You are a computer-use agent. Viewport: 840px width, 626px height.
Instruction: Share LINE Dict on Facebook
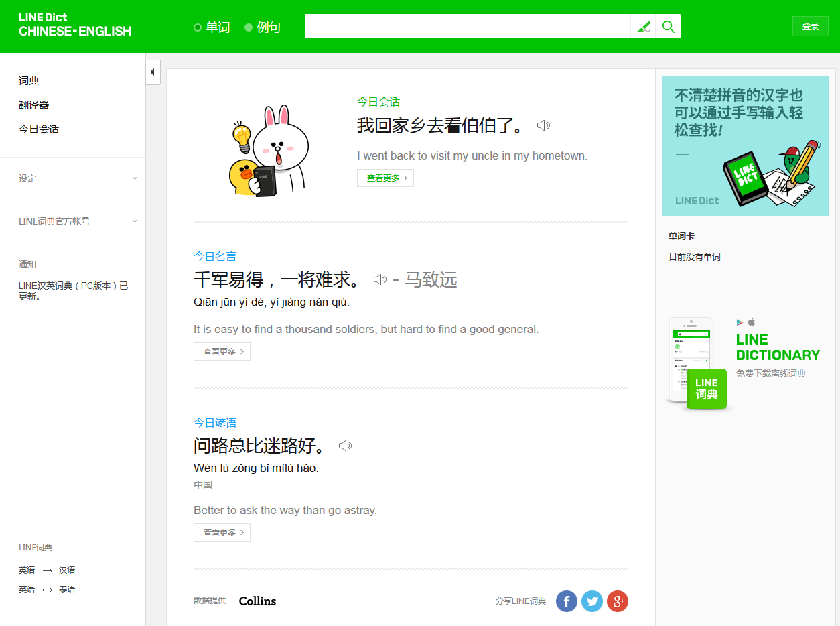click(x=567, y=601)
